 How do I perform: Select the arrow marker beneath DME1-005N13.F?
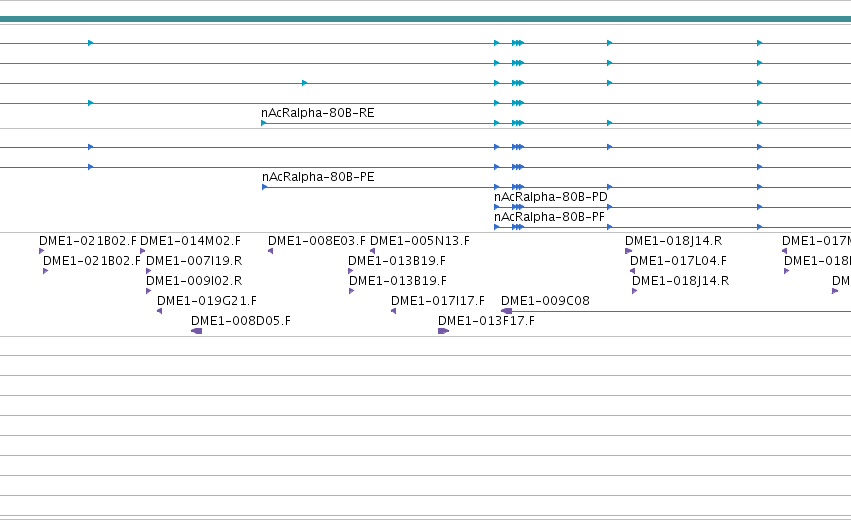point(372,251)
